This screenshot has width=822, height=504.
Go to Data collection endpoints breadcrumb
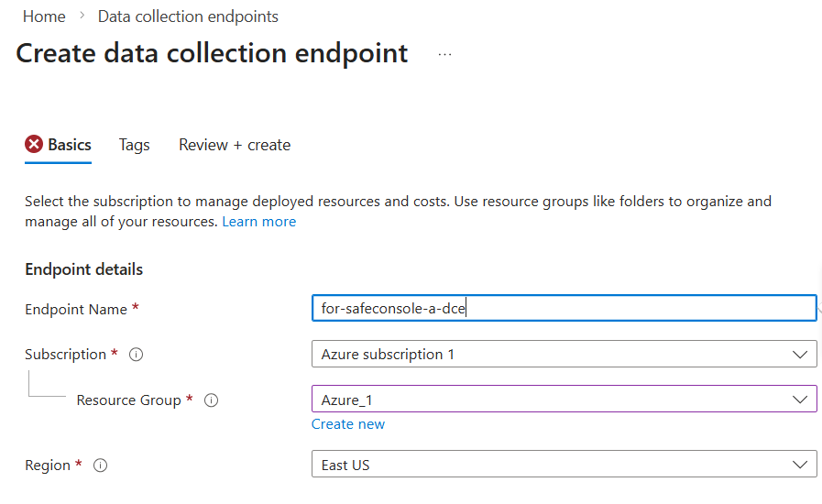188,16
